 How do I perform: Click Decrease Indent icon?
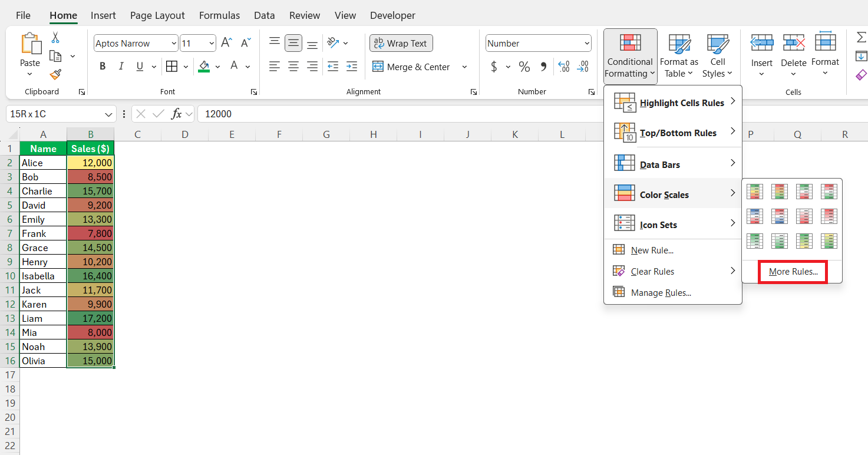tap(333, 67)
